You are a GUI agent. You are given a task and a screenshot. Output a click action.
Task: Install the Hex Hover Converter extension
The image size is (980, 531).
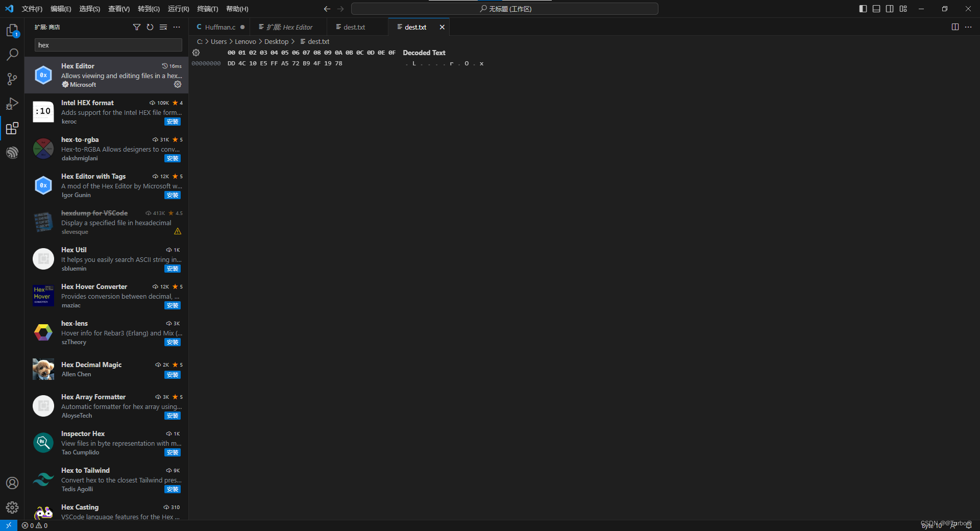pos(173,305)
